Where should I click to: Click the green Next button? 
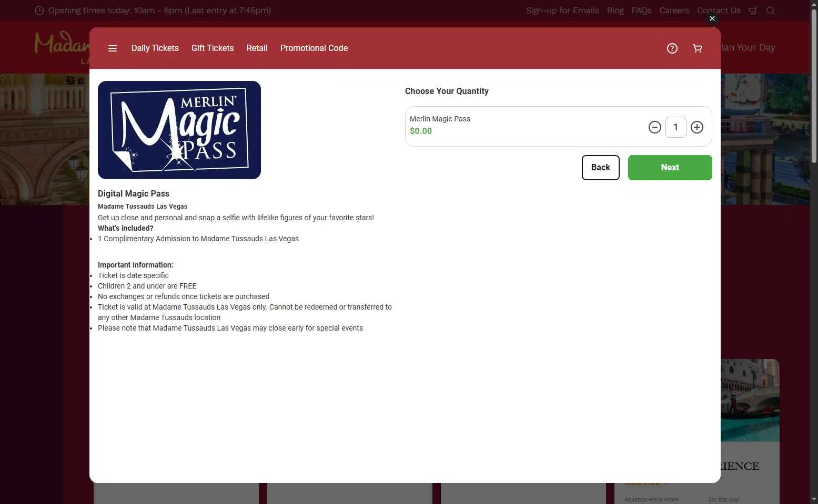tap(670, 168)
